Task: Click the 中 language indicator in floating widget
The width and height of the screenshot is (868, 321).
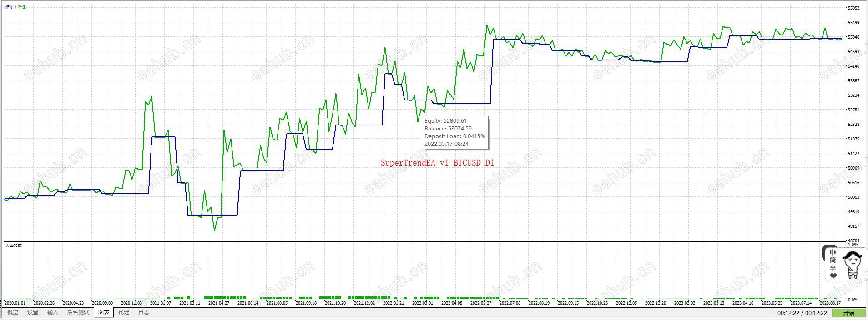Action: pyautogui.click(x=833, y=252)
